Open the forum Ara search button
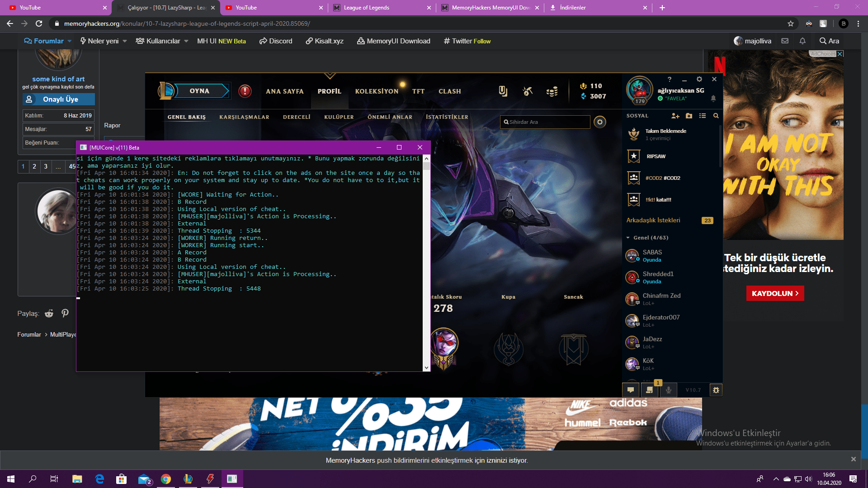The width and height of the screenshot is (868, 488). tap(829, 41)
